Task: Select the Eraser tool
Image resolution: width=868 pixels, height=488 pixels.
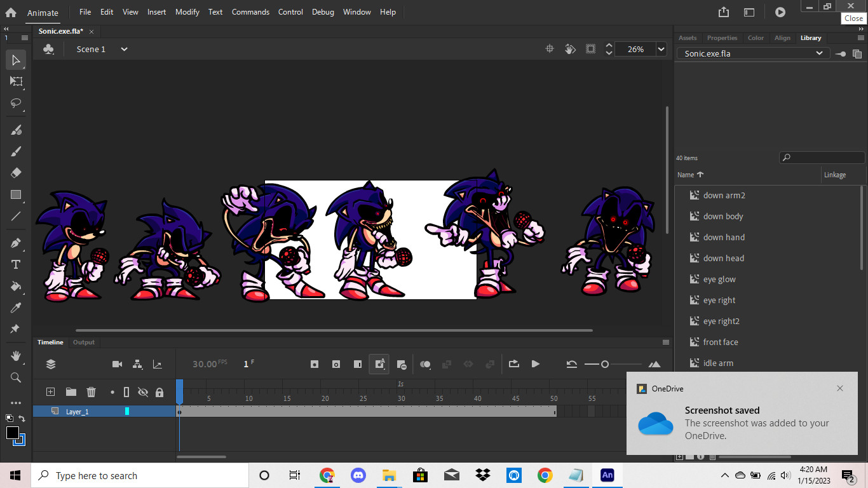Action: 15,172
